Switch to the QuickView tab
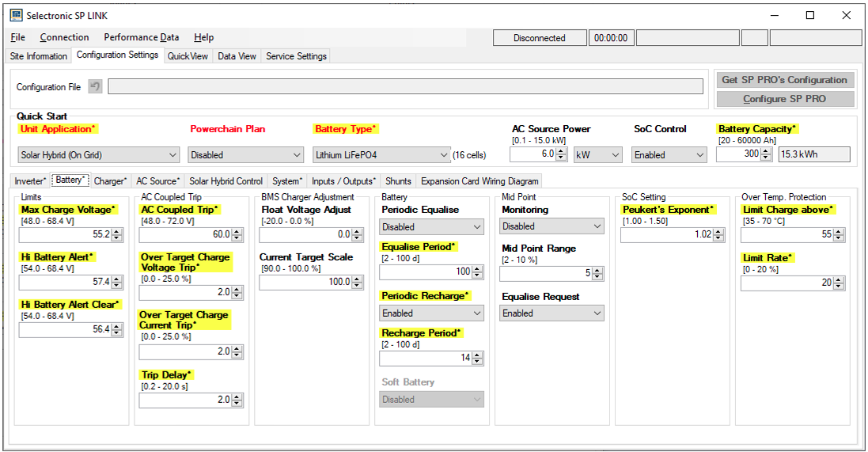The image size is (868, 452). (x=188, y=56)
